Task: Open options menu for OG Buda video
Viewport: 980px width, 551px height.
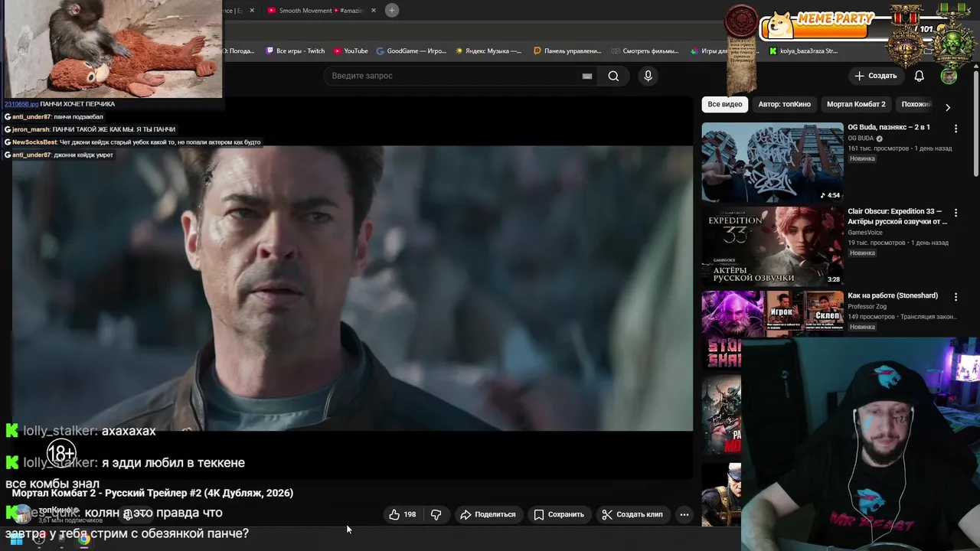Action: tap(955, 129)
